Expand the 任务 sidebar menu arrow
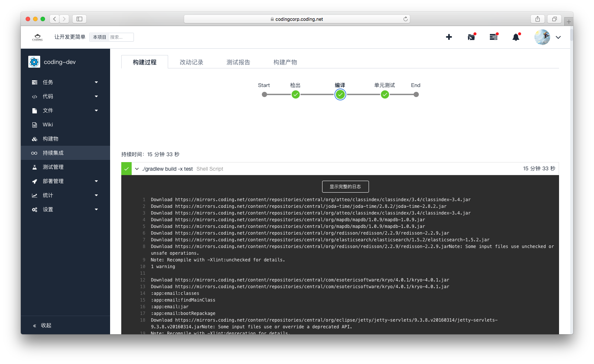 click(96, 82)
